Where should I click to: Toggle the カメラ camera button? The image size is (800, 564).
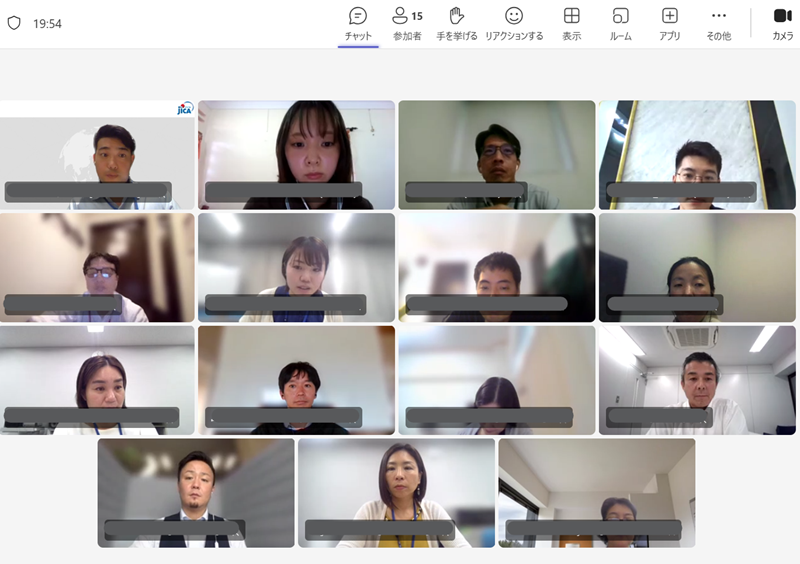(x=783, y=24)
